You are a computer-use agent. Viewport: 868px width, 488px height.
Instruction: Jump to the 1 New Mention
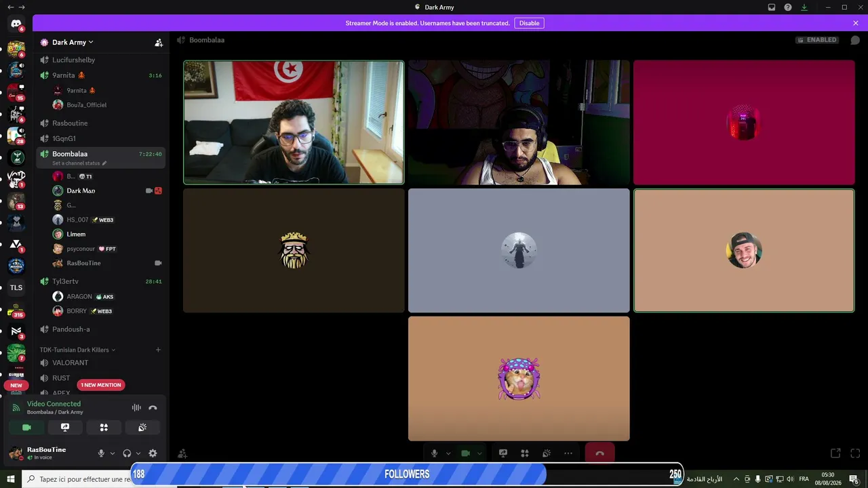click(101, 385)
